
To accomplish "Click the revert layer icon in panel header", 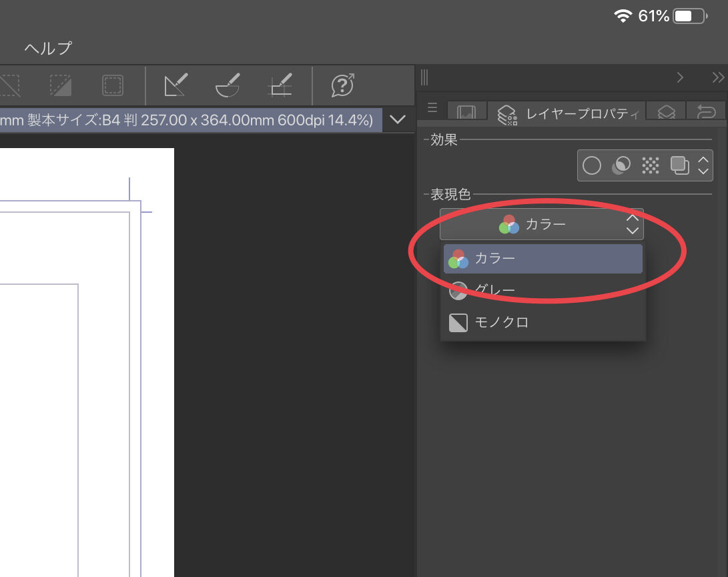I will [x=705, y=112].
